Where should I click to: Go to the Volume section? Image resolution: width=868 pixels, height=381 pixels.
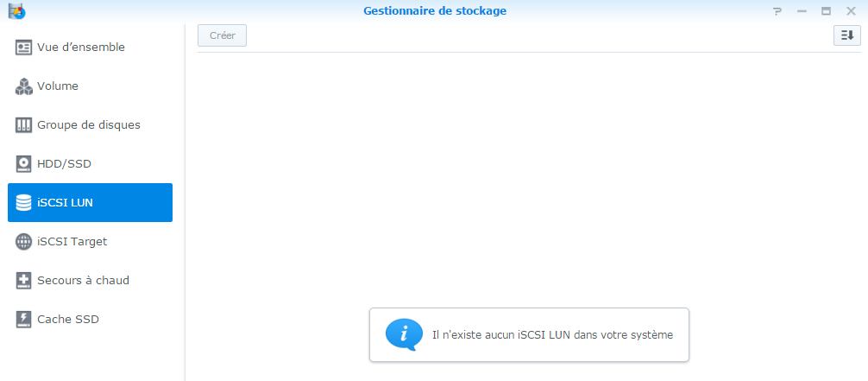click(x=90, y=86)
